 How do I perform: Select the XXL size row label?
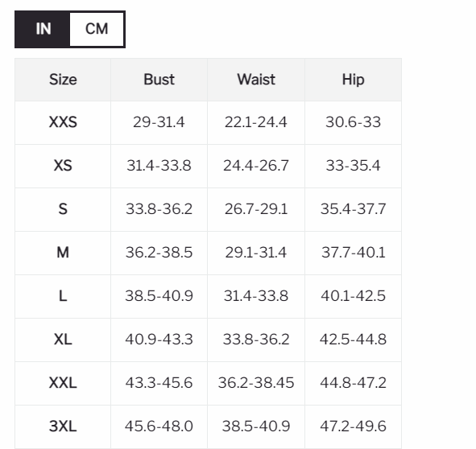point(63,382)
